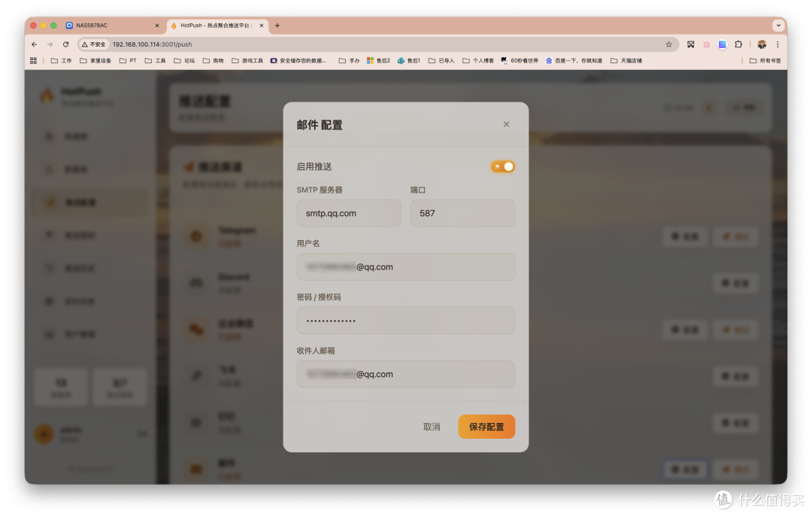The image size is (812, 517).
Task: Reload the current page
Action: click(65, 44)
